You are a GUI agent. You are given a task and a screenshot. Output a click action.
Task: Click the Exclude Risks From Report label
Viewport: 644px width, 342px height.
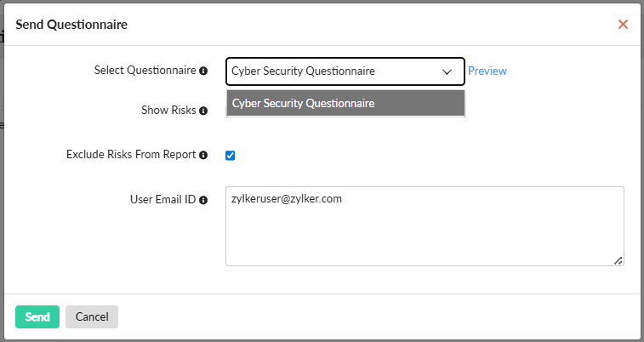[131, 155]
